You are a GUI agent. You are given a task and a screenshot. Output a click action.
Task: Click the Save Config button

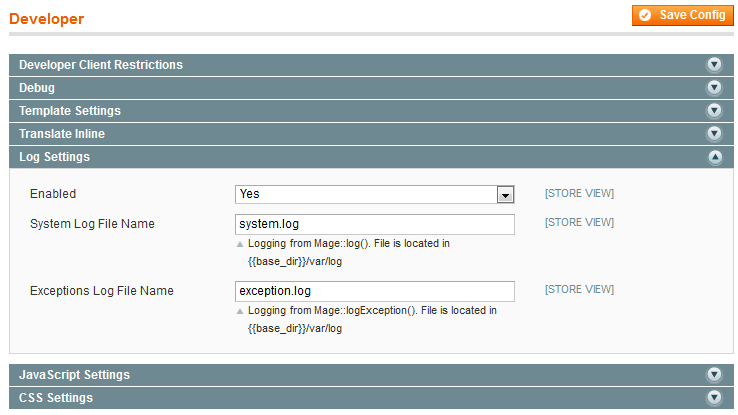682,16
